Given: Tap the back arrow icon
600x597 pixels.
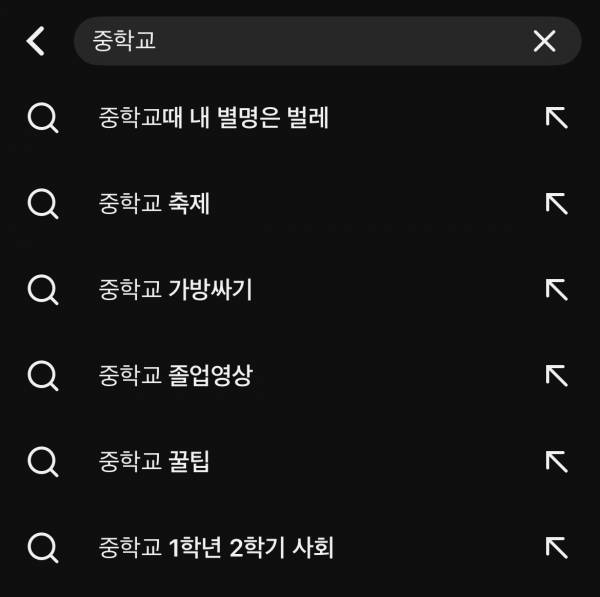Looking at the screenshot, I should (36, 41).
